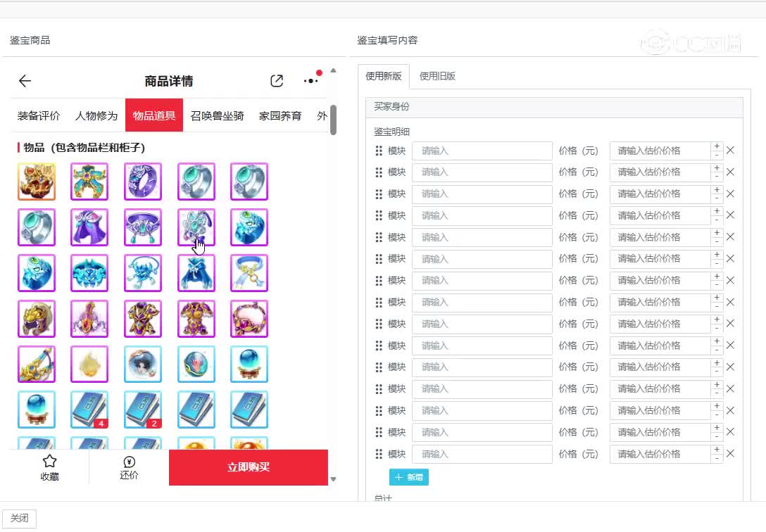Viewport: 766px width, 532px height.
Task: Switch to the 装备评价 tab
Action: point(37,115)
